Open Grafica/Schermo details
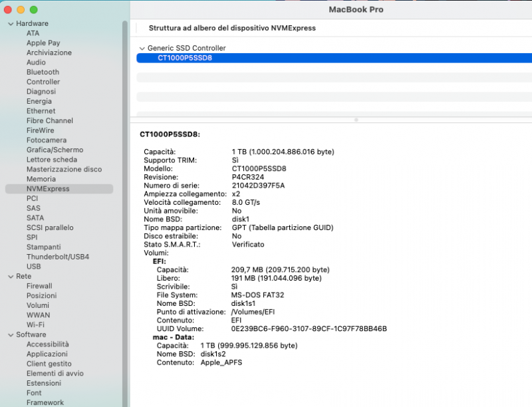The width and height of the screenshot is (532, 407). coord(51,150)
